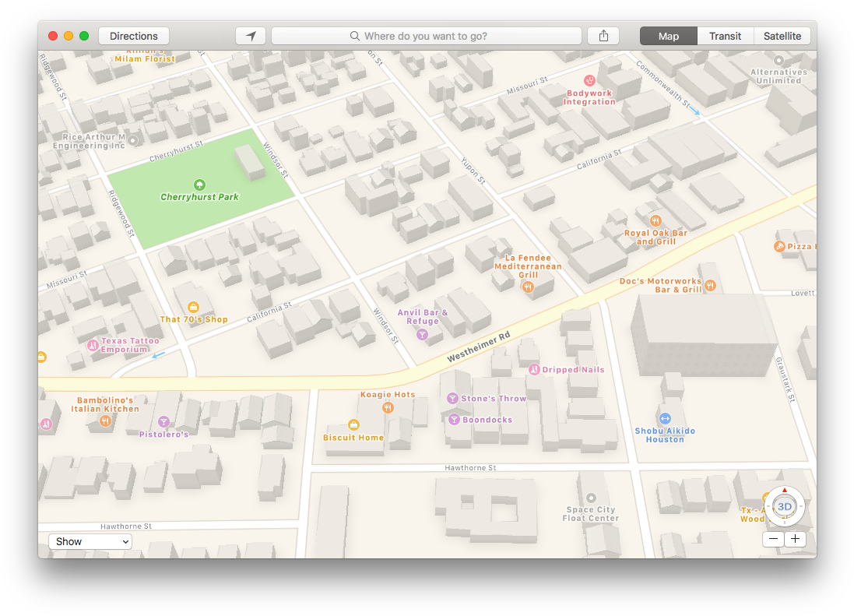Select the Cherryhurst Park pin
Screen dimensions: 854x616
(200, 185)
